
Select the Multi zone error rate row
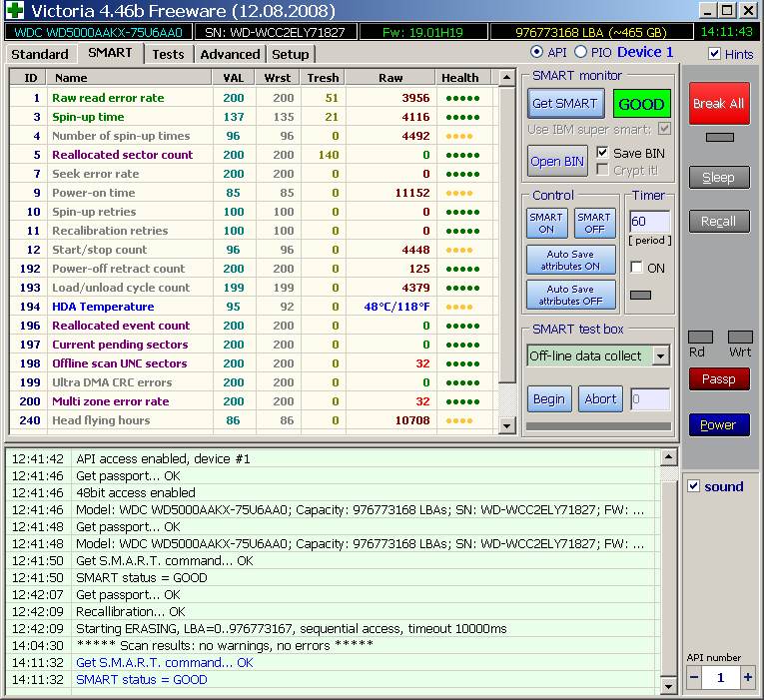tap(252, 401)
